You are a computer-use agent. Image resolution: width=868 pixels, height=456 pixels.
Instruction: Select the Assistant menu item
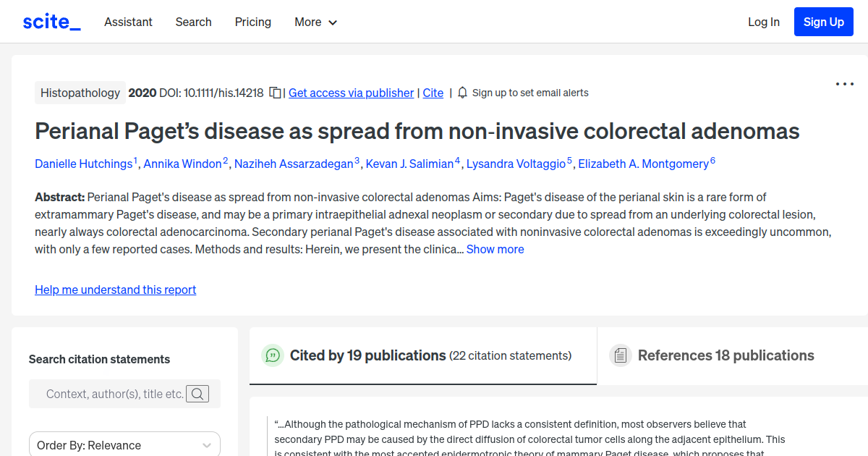coord(128,22)
